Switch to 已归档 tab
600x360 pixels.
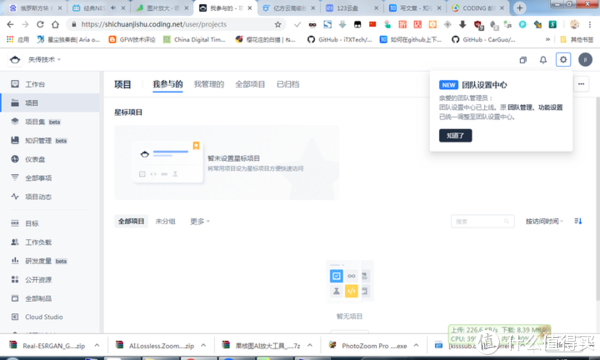click(x=288, y=84)
